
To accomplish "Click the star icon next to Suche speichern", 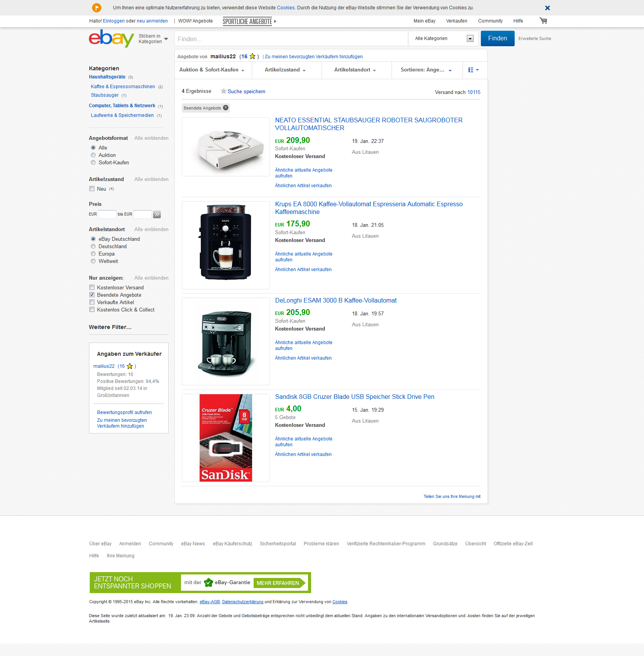I will pos(223,91).
